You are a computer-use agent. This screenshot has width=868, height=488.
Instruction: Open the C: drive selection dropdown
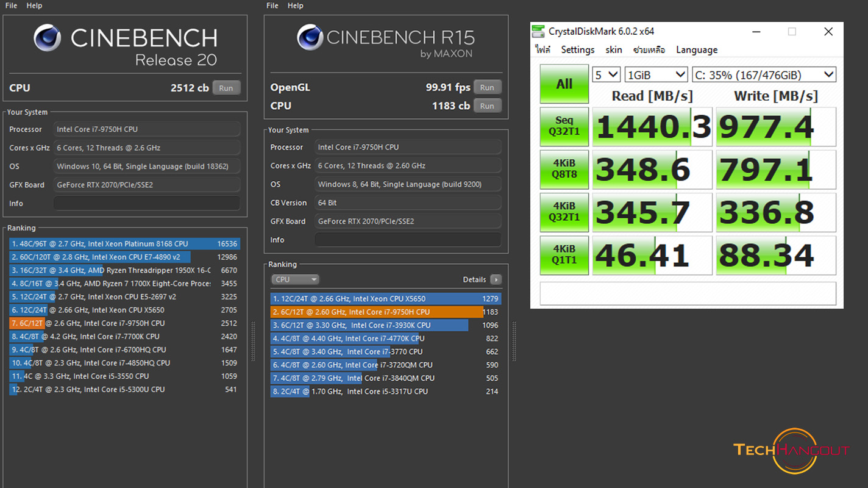[764, 75]
